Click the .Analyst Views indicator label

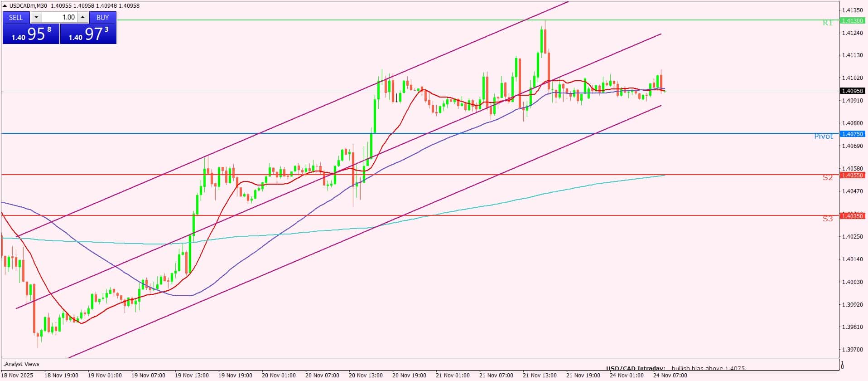(x=22, y=364)
